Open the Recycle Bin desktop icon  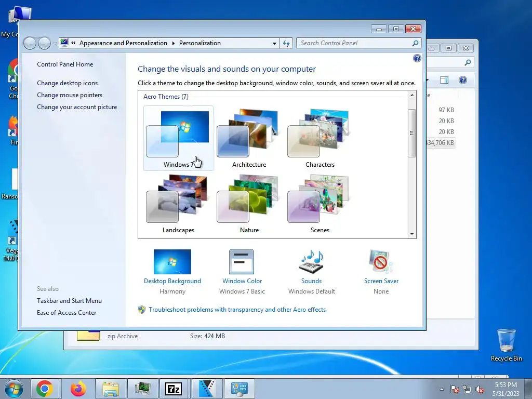pos(506,345)
